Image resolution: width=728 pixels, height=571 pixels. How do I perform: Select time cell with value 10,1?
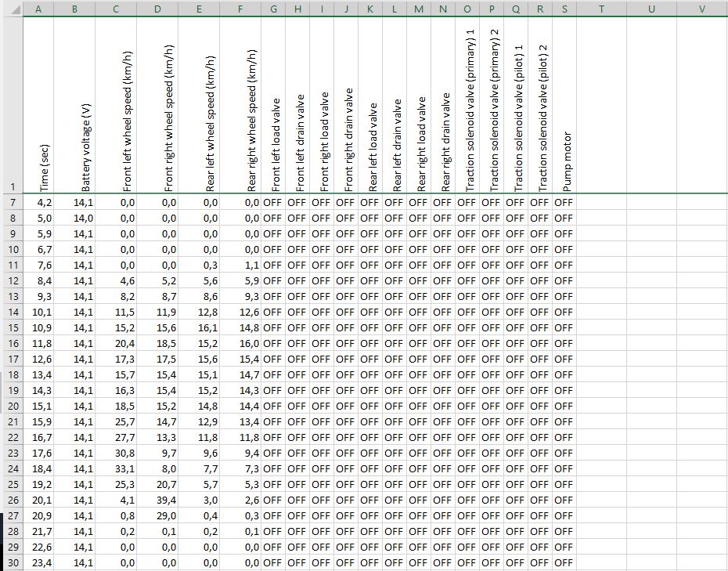[38, 312]
